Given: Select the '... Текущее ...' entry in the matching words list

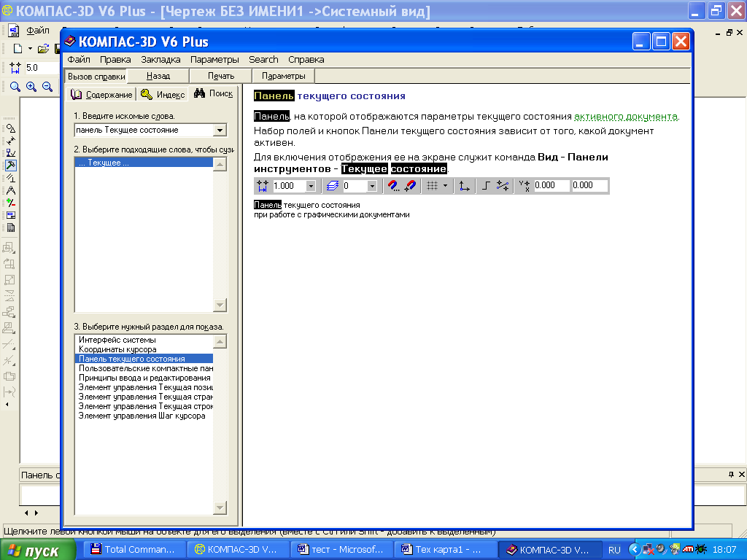Looking at the screenshot, I should pos(144,163).
